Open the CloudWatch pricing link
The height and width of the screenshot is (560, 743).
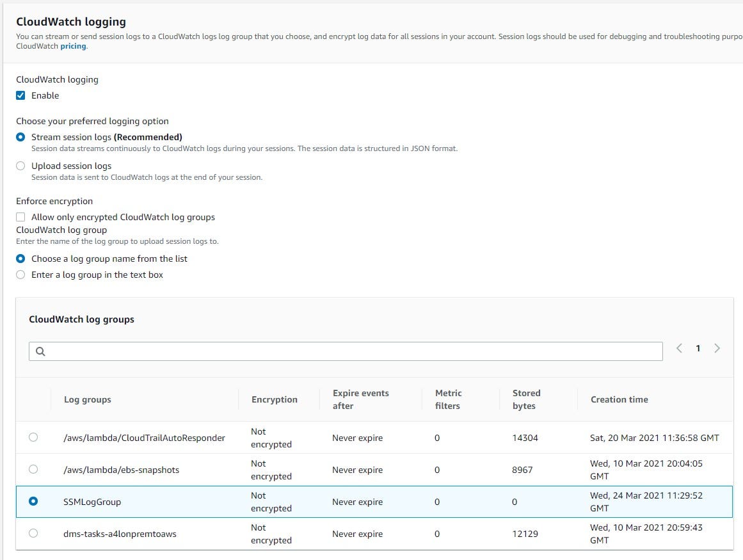[73, 46]
